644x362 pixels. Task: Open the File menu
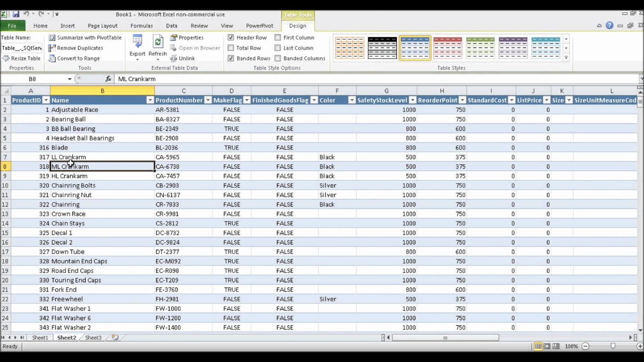pos(12,25)
